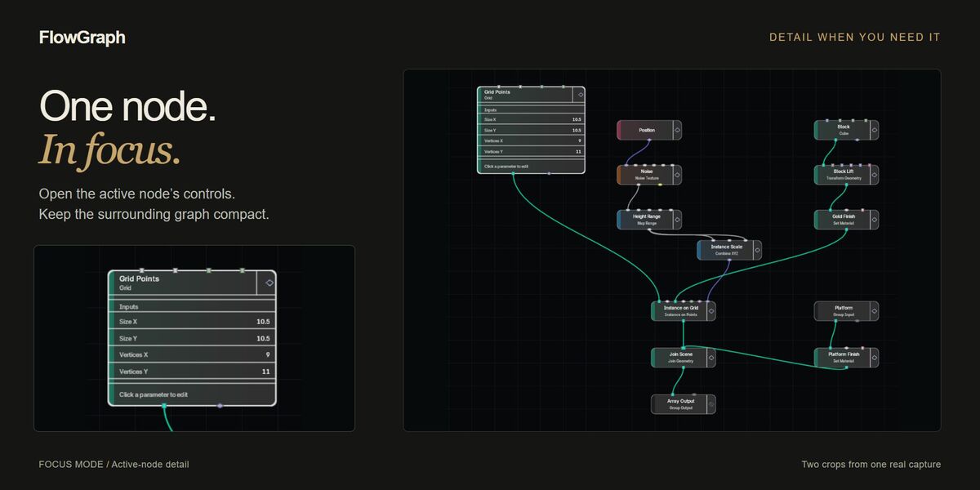Edit Vertices Y in the enlarged Grid Points node
Viewport: 980px width, 490px height.
click(x=192, y=372)
